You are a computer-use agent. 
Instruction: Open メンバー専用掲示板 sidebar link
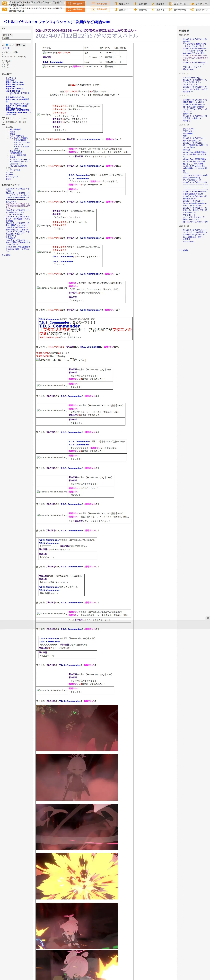coord(18,155)
